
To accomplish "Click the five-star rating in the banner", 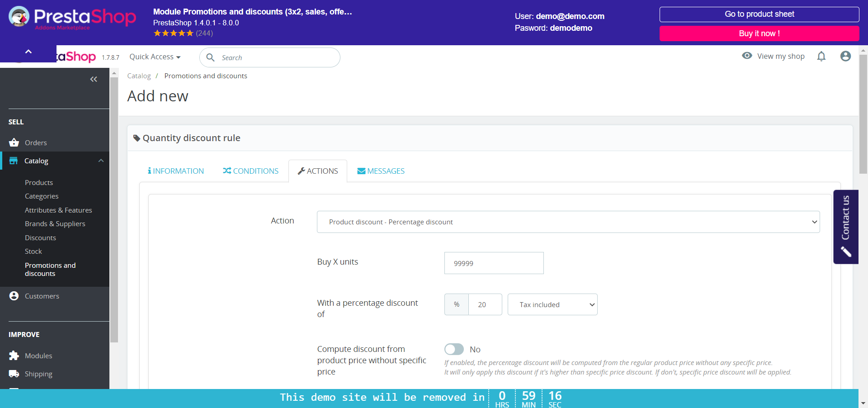I will 173,33.
